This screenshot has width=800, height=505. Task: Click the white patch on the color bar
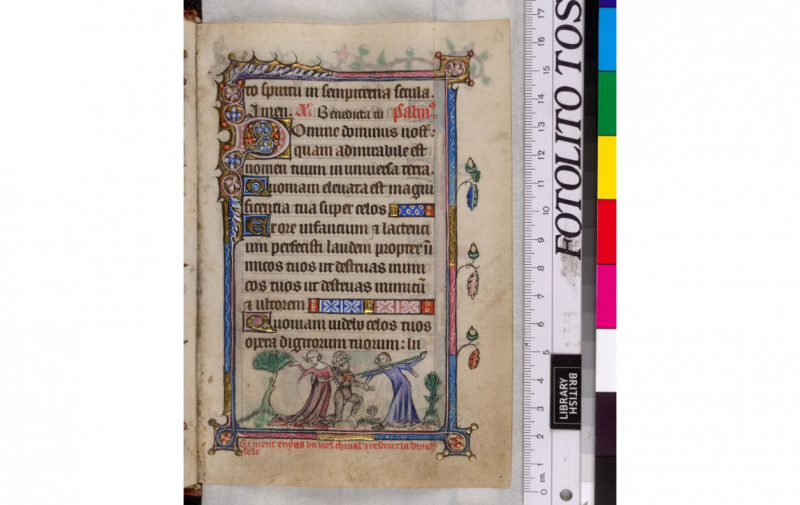click(x=607, y=360)
